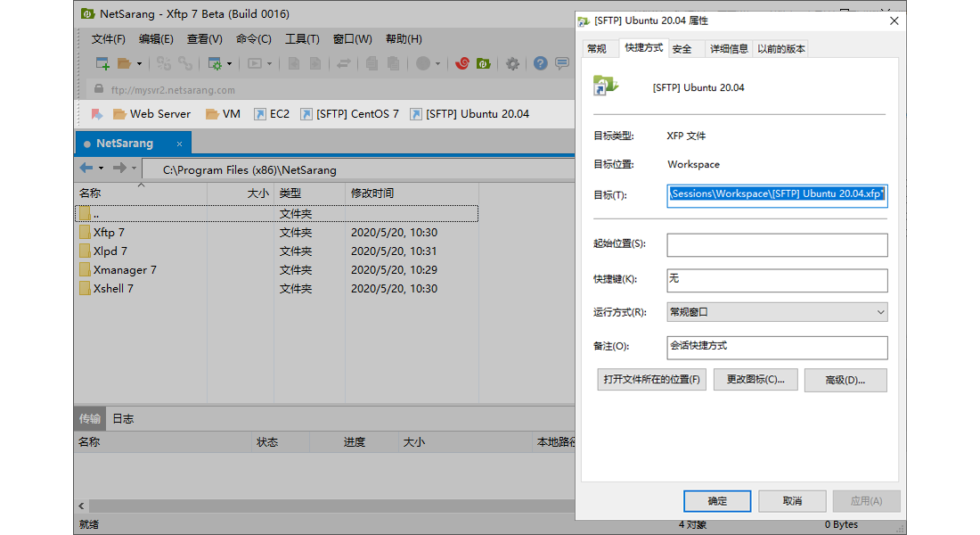
Task: Click 确定 to confirm properties
Action: (717, 501)
